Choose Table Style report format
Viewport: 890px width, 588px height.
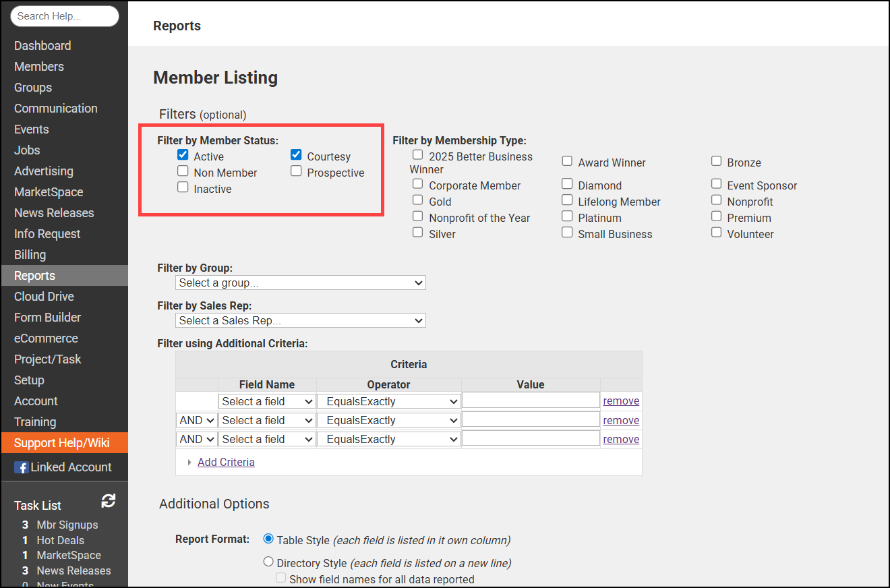pyautogui.click(x=269, y=539)
